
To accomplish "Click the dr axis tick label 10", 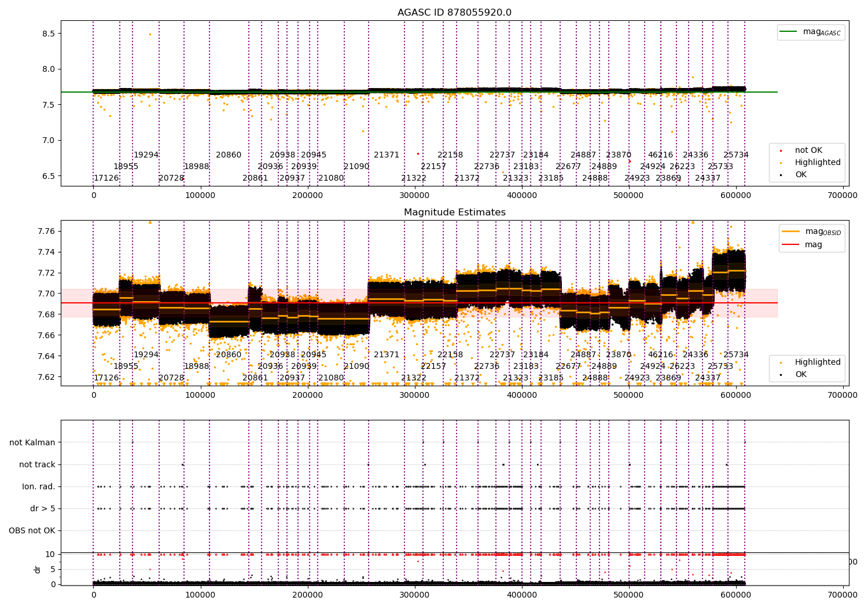I will coord(50,554).
